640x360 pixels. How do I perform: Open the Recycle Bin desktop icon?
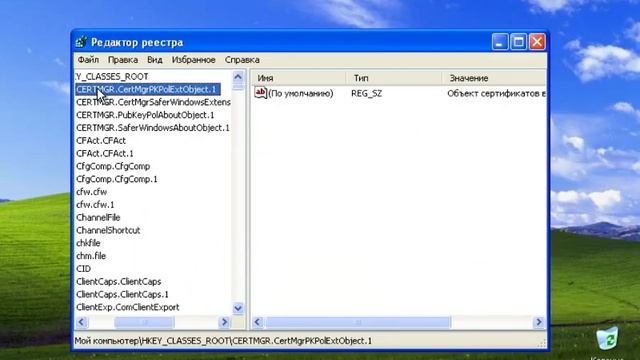click(x=607, y=339)
